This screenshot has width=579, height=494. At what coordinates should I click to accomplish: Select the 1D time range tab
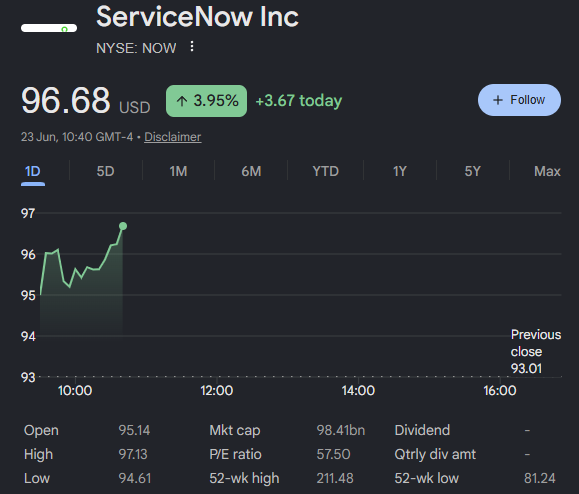point(33,172)
